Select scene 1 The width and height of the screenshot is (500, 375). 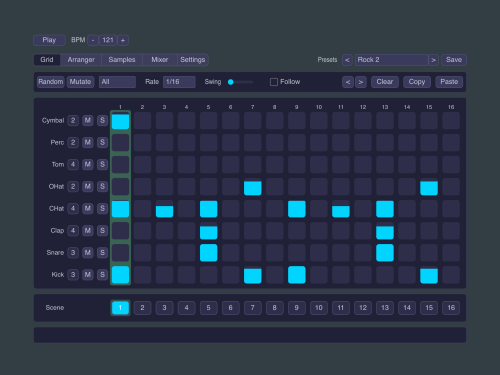point(120,308)
